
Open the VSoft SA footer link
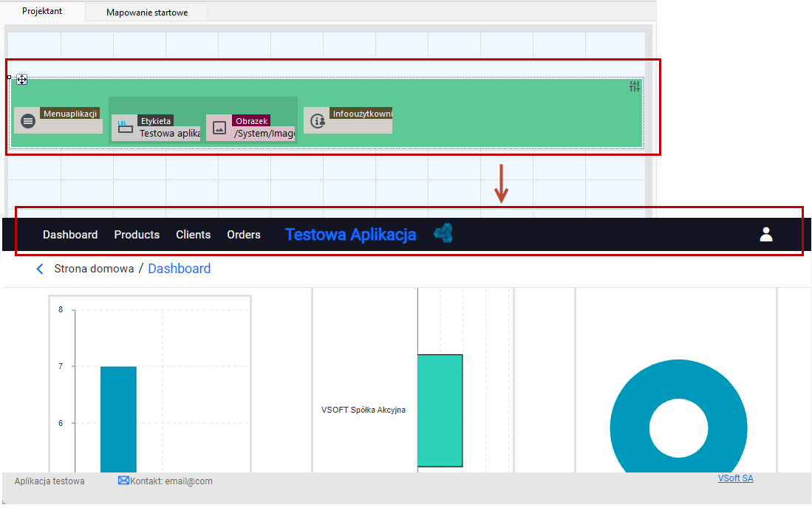[735, 478]
